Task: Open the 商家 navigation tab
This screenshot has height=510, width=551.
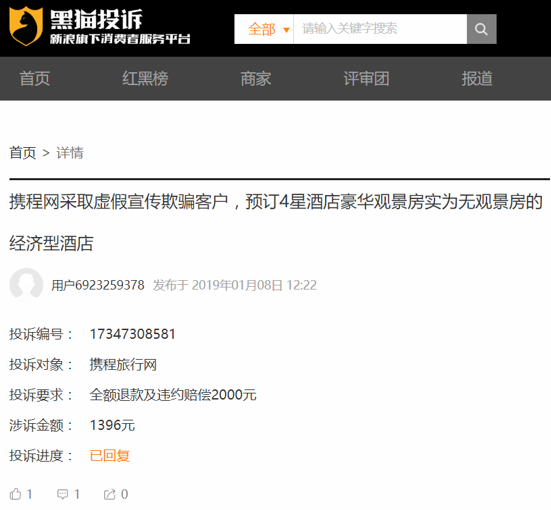Action: pos(255,78)
